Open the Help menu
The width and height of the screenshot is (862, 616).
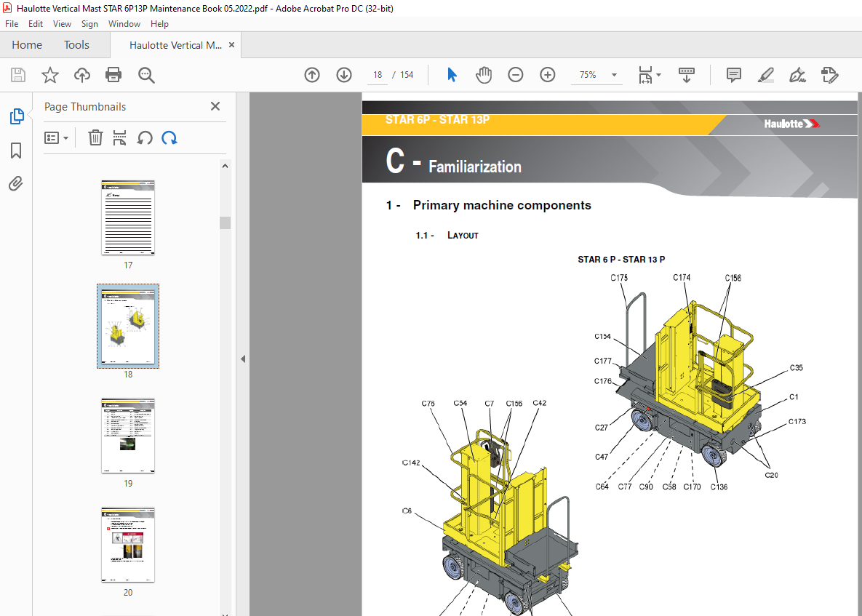[159, 23]
